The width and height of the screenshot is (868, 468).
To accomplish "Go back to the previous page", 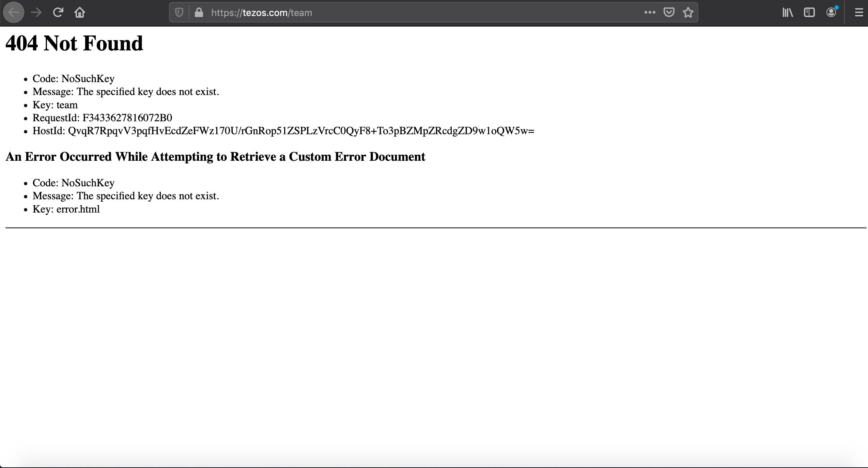I will tap(14, 13).
